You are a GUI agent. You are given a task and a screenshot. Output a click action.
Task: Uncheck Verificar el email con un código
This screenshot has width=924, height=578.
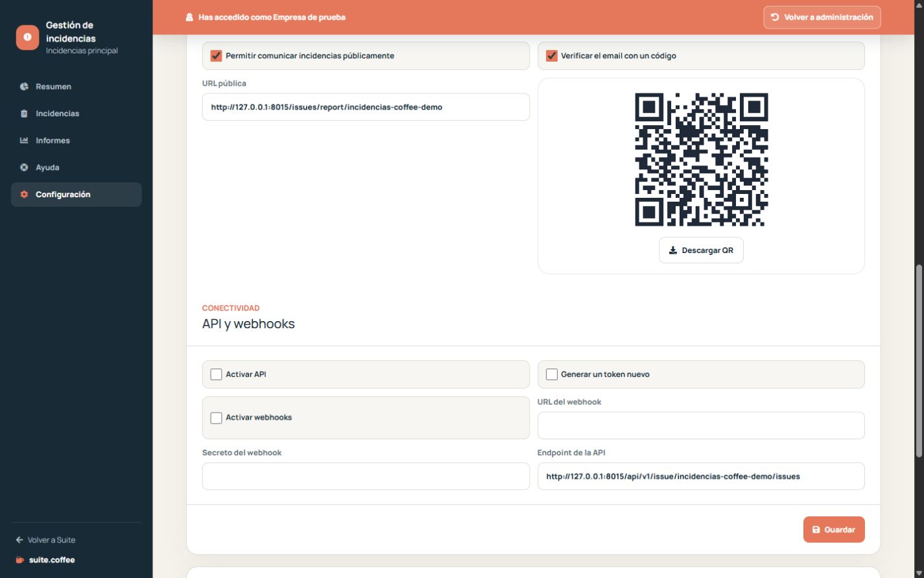[551, 56]
